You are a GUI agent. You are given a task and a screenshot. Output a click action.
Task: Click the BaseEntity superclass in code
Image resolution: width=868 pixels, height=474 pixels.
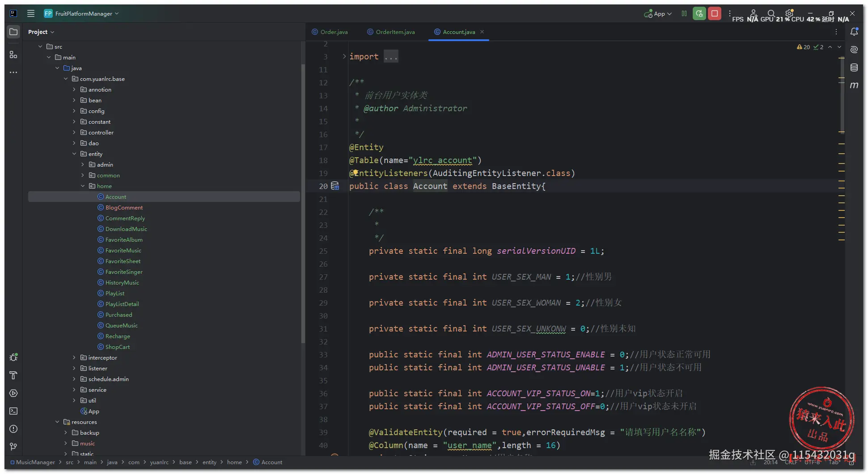(x=516, y=186)
